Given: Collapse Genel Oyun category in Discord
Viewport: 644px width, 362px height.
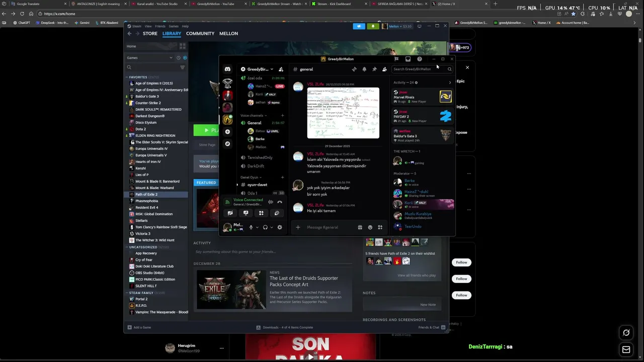Looking at the screenshot, I should [x=250, y=177].
